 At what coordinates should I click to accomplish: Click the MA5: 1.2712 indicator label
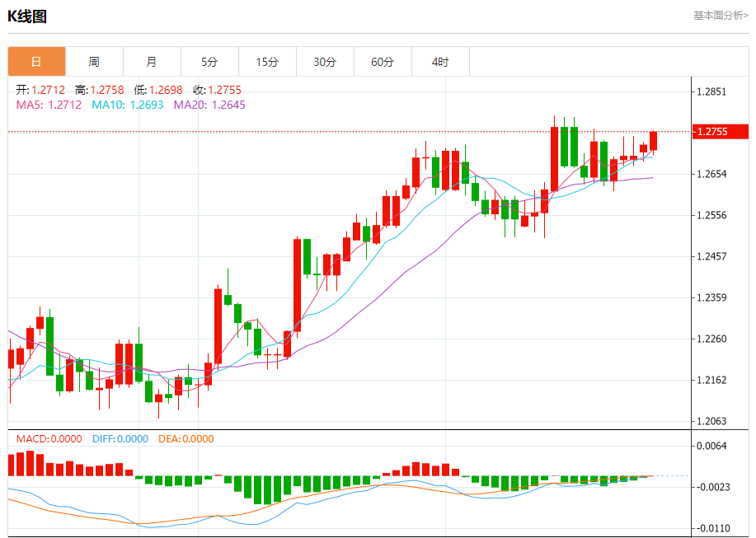pos(49,105)
